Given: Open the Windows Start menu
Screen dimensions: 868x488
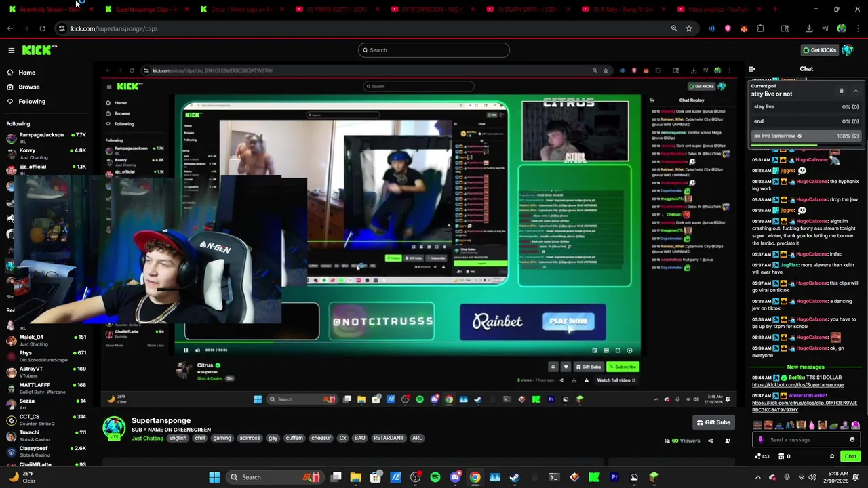Looking at the screenshot, I should pyautogui.click(x=214, y=477).
